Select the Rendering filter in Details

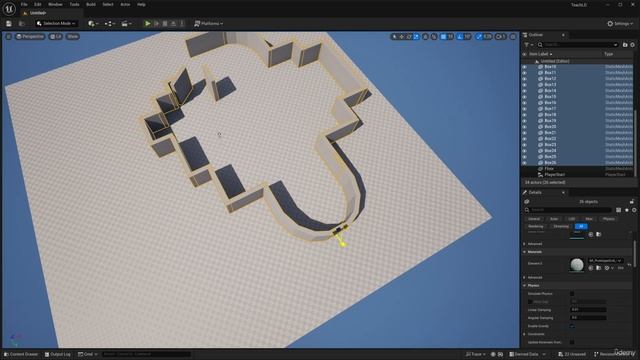click(536, 226)
